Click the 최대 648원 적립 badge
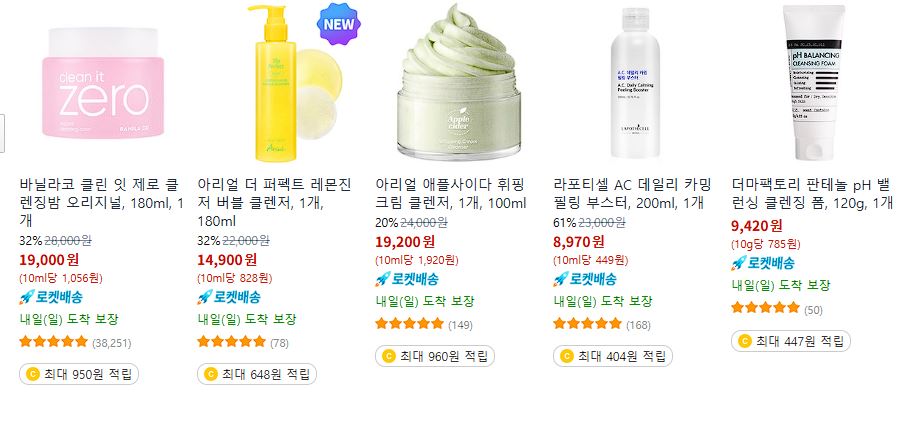 [257, 375]
